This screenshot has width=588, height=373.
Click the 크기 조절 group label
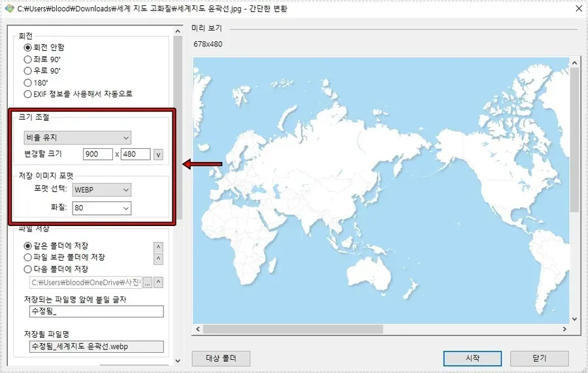[34, 117]
